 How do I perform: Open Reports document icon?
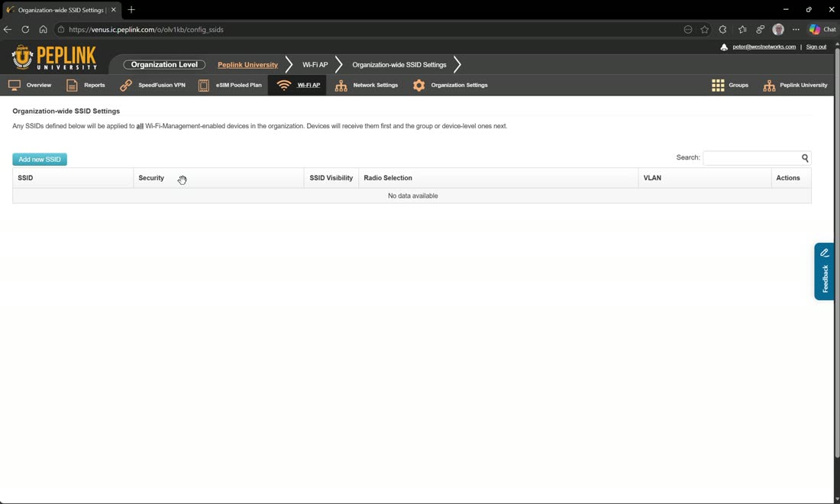click(x=72, y=86)
